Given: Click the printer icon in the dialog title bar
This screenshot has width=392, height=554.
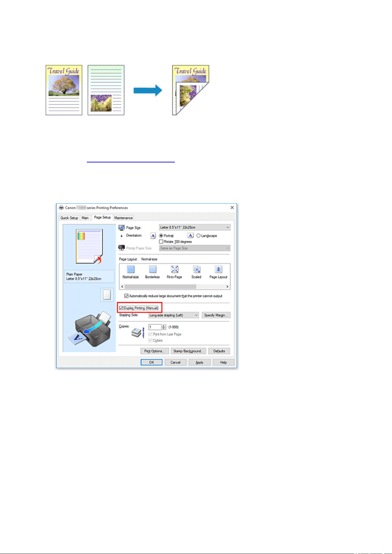Looking at the screenshot, I should point(61,208).
